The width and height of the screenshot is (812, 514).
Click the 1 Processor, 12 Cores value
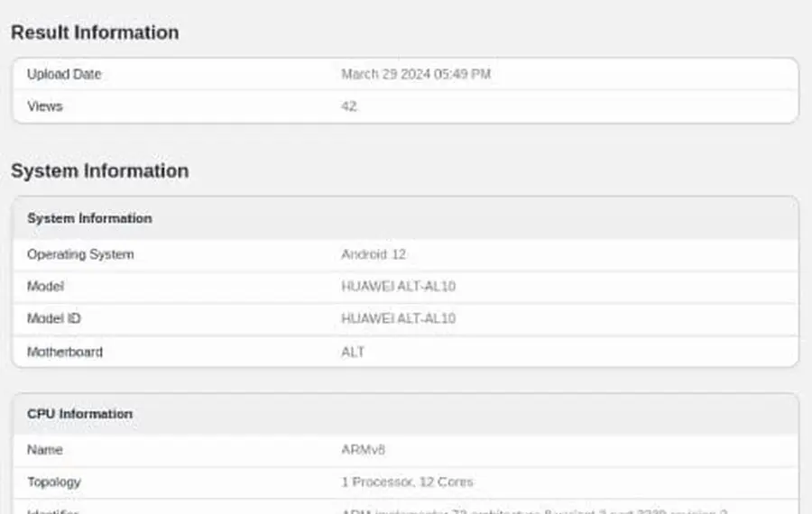pyautogui.click(x=407, y=482)
